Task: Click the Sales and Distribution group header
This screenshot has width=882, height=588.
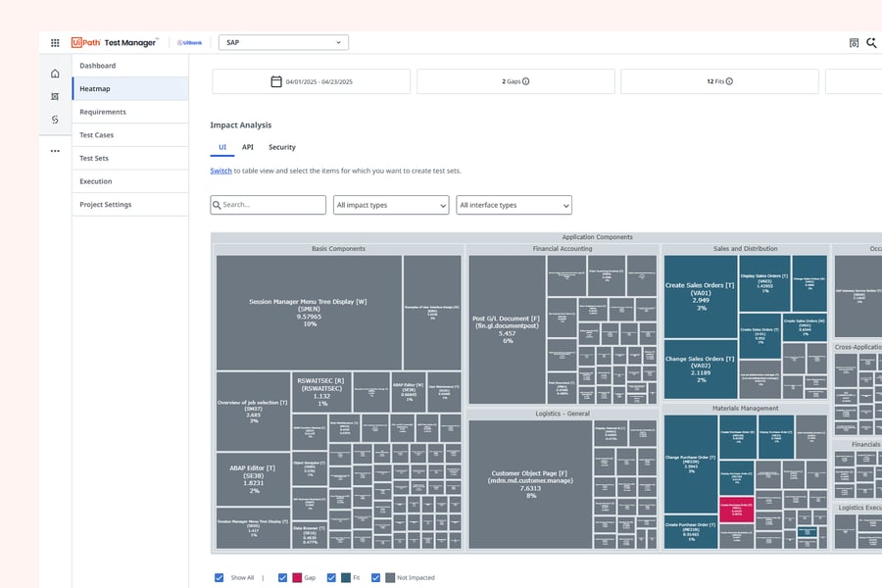Action: tap(746, 249)
